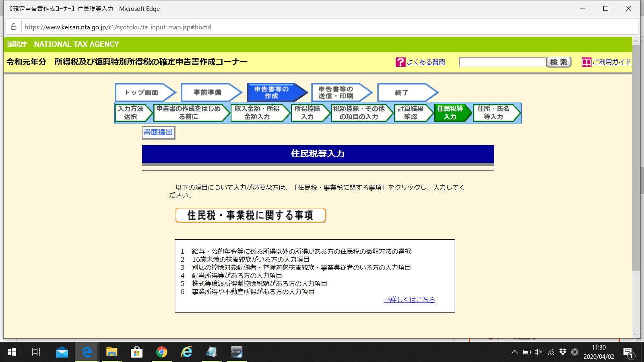Open Microsoft Store from the taskbar
Image resolution: width=644 pixels, height=362 pixels.
(x=137, y=352)
